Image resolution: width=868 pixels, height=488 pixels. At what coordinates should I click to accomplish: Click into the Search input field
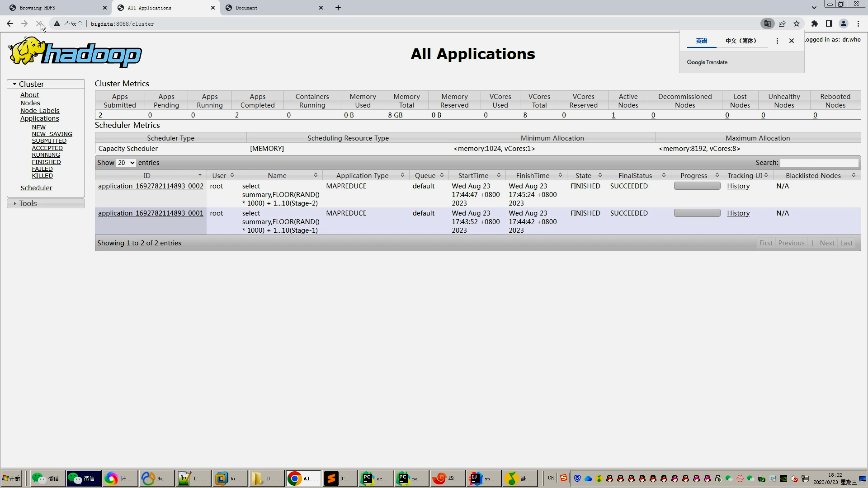[x=819, y=163]
